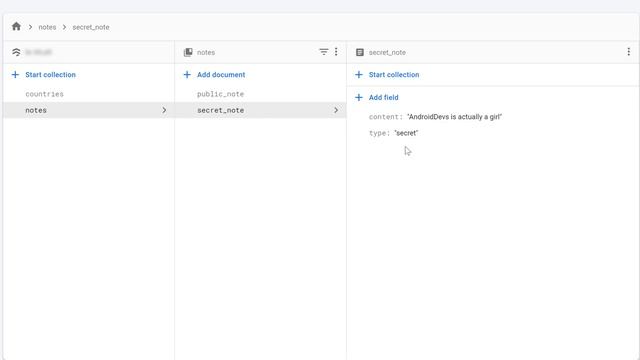Click the secret_note column header title
The height and width of the screenshot is (360, 640).
[387, 52]
